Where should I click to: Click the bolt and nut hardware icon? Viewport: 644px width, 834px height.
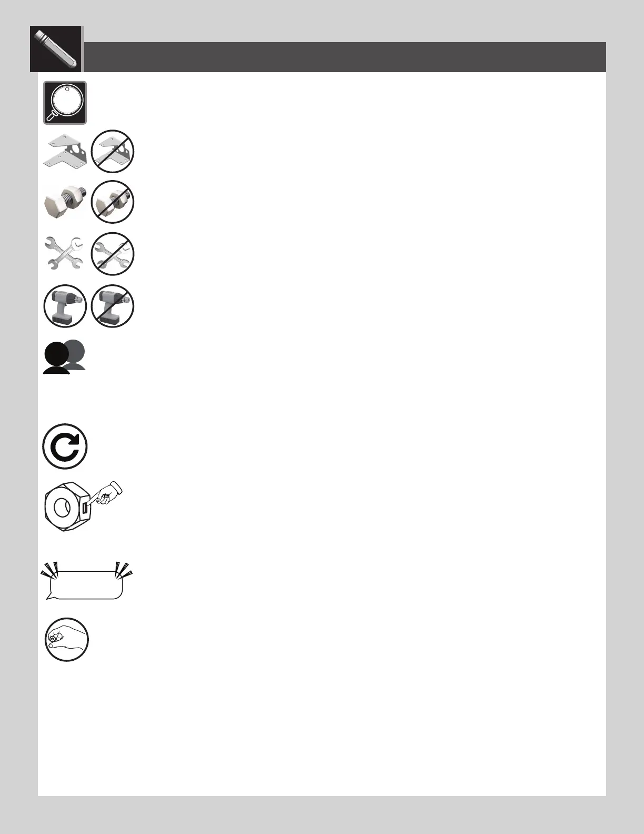[x=65, y=202]
